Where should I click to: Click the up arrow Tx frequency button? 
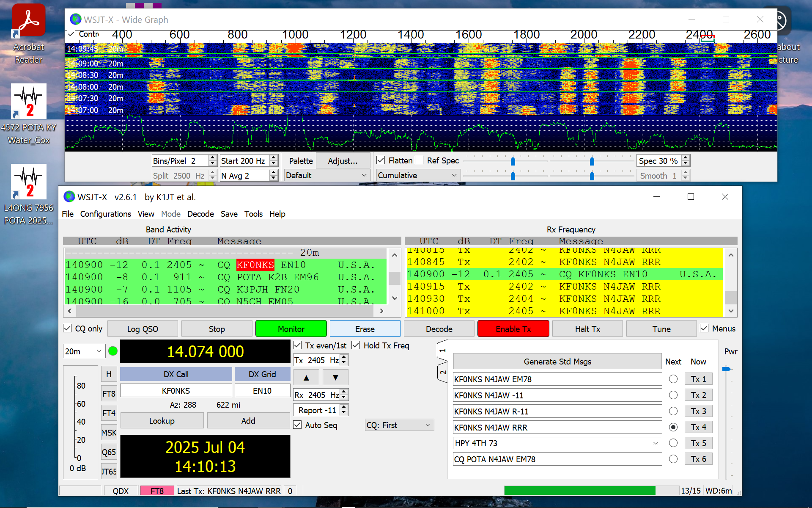coord(306,377)
